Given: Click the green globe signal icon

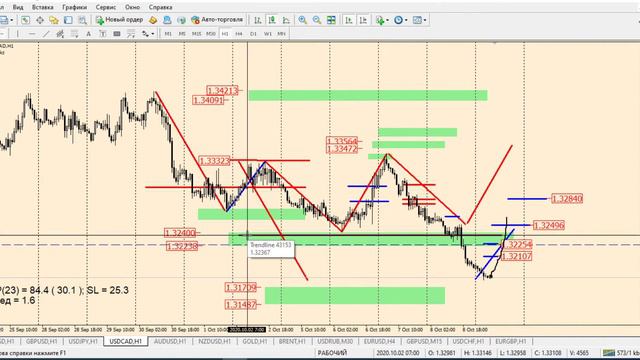Looking at the screenshot, I should point(181,20).
